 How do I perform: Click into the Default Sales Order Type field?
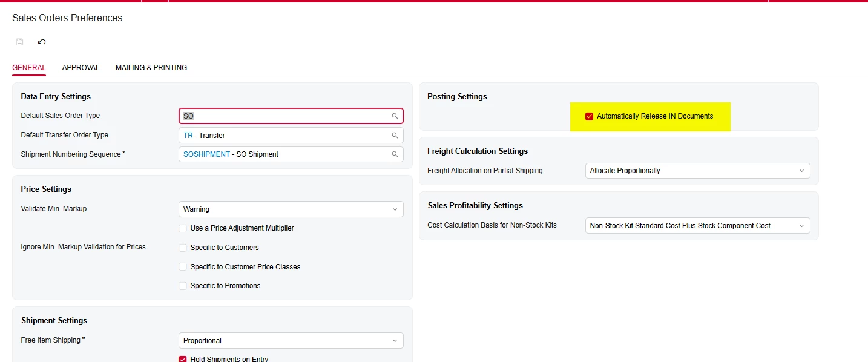(284, 116)
